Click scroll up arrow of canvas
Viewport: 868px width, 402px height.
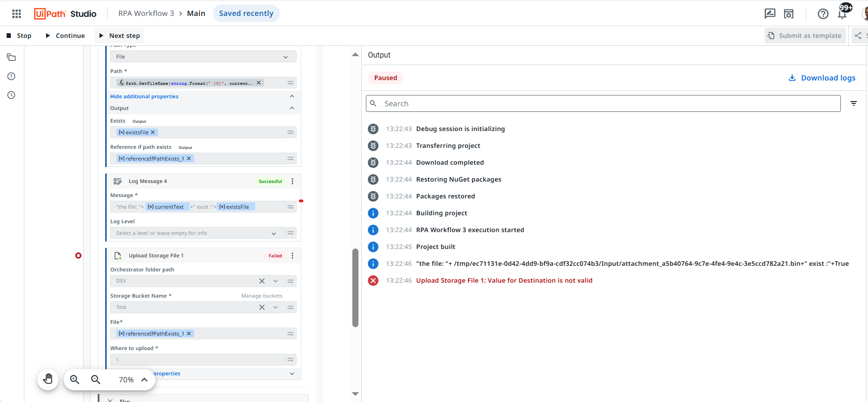[x=355, y=55]
